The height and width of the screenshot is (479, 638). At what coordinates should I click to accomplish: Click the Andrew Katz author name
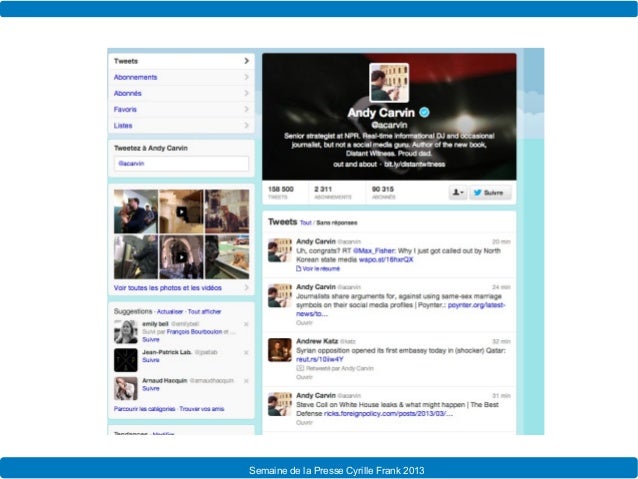click(x=317, y=341)
